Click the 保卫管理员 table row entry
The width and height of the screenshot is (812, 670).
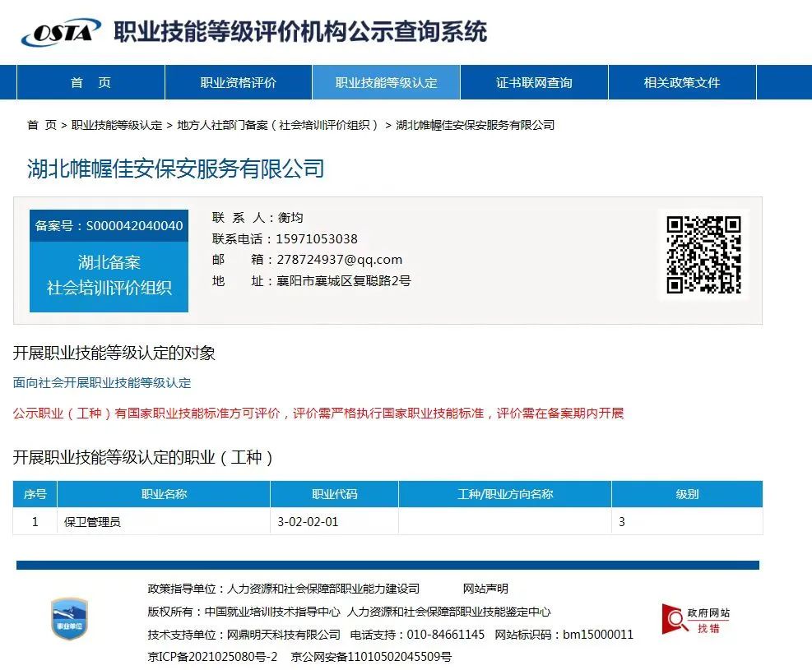point(92,522)
